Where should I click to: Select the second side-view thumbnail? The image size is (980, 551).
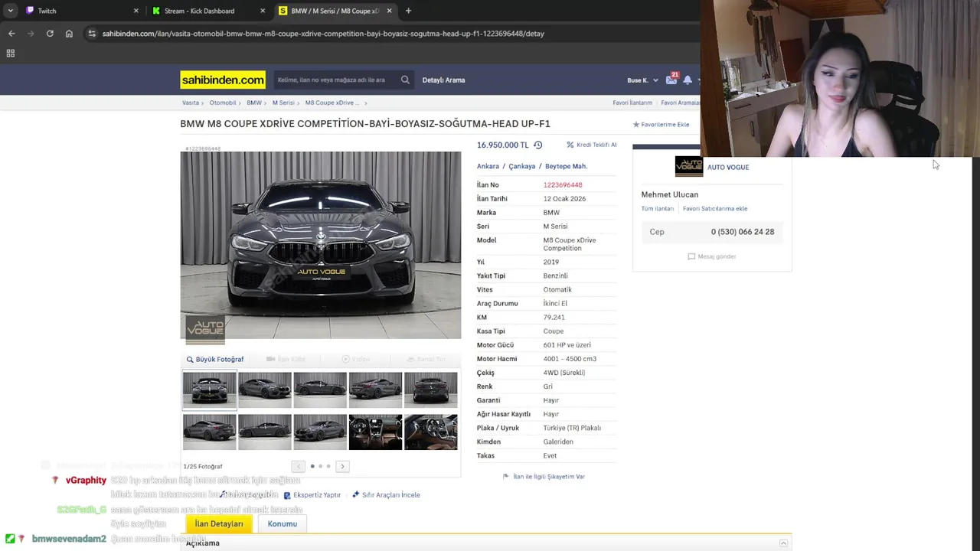pos(265,390)
